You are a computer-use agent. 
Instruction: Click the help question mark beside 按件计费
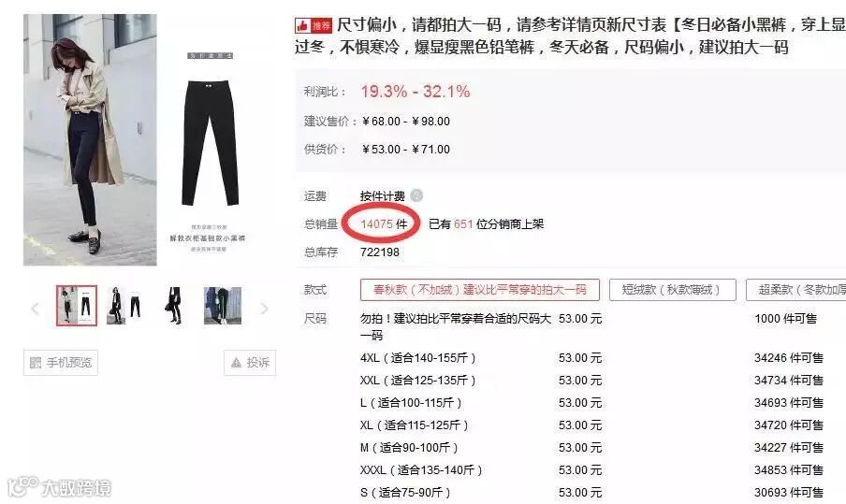(x=416, y=195)
